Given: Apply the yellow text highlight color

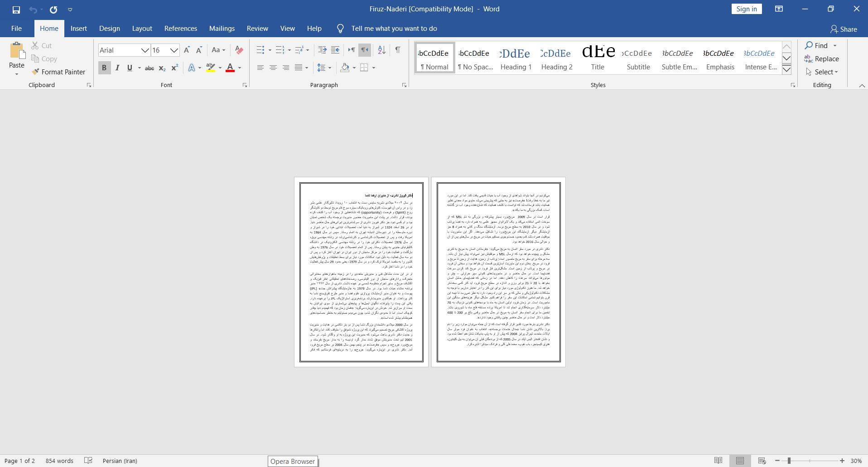Looking at the screenshot, I should 211,68.
